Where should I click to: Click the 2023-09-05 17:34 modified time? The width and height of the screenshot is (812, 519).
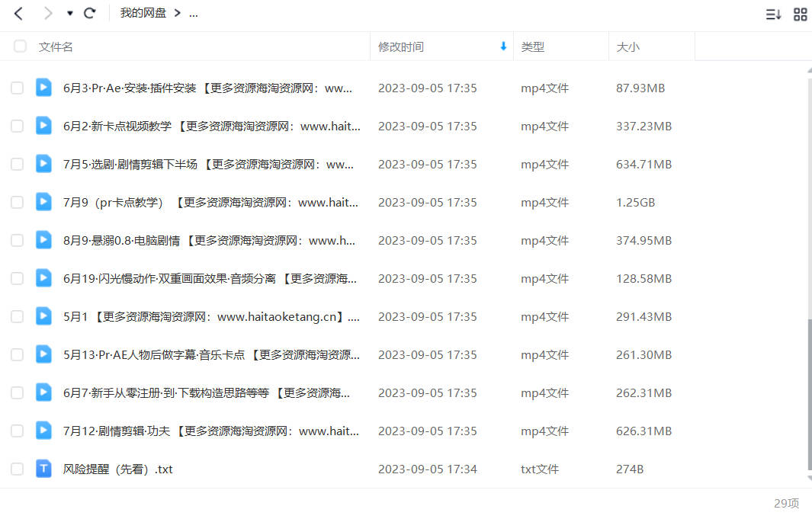(x=427, y=469)
